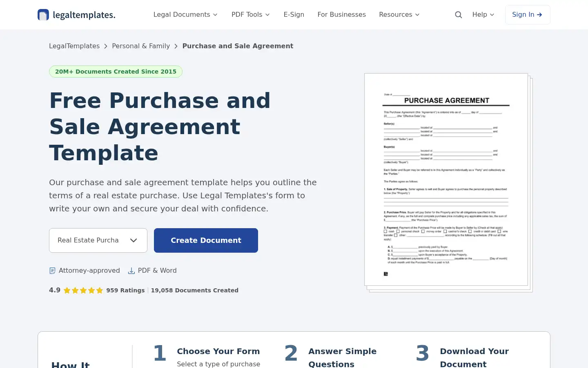Expand the PDF Tools menu
The image size is (588, 368).
coord(251,15)
